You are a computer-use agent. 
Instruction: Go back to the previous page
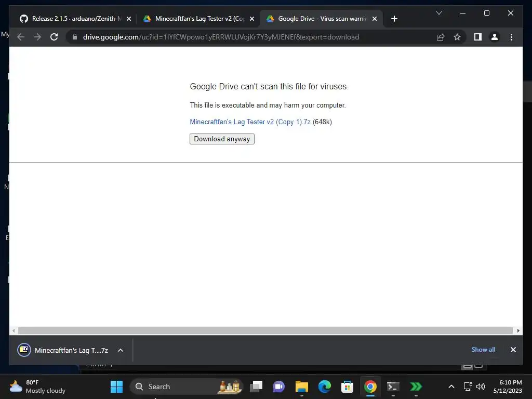[21, 37]
